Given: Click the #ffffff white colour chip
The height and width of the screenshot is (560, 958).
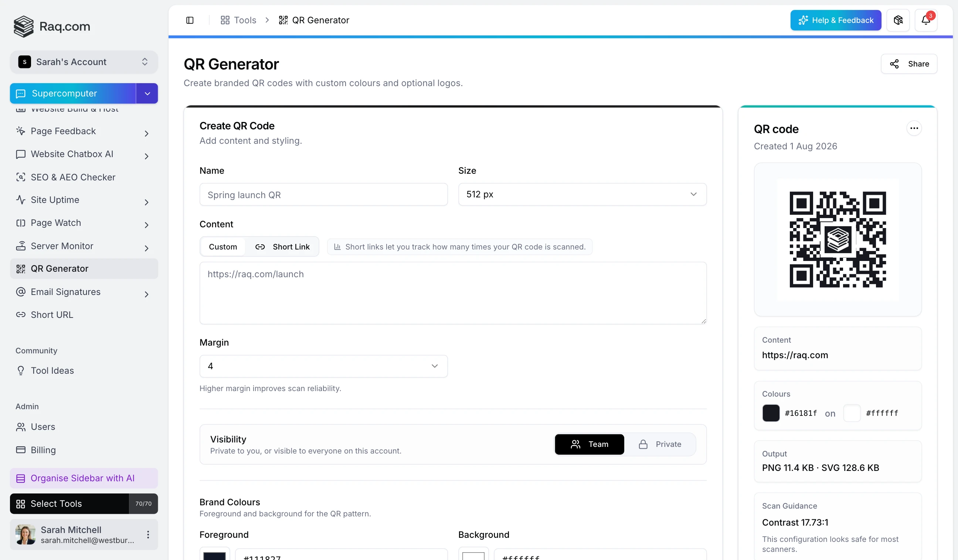Looking at the screenshot, I should click(x=852, y=413).
